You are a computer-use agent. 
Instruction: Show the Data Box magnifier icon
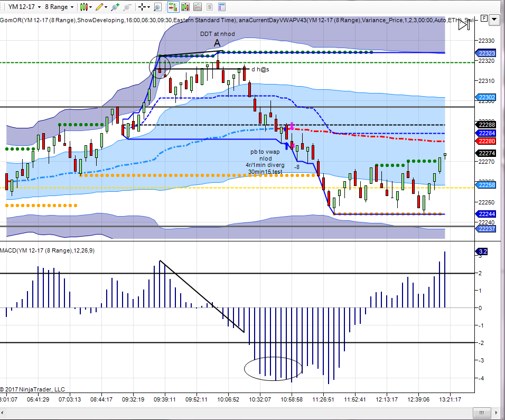coord(157,7)
